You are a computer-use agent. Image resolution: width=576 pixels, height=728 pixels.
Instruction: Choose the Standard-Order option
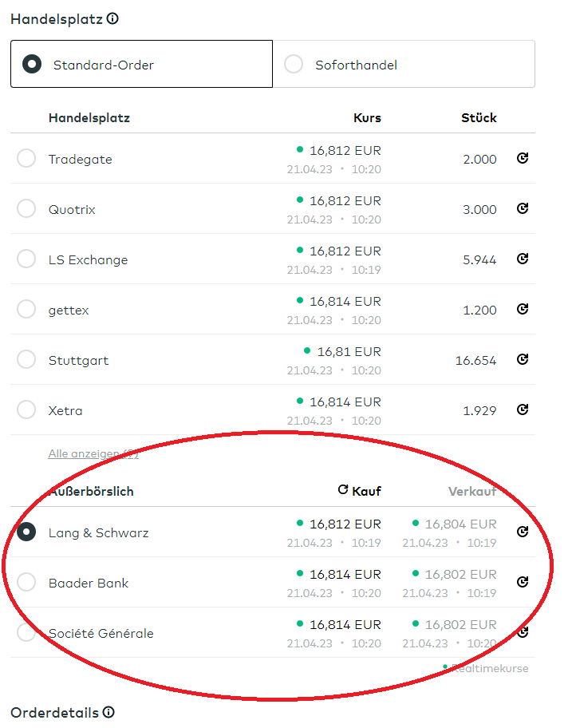click(141, 65)
